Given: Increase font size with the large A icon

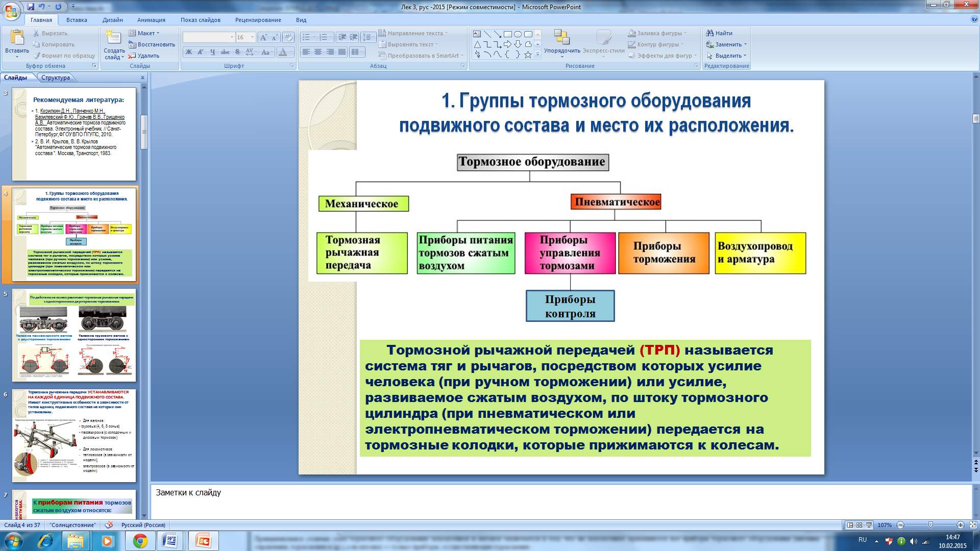Looking at the screenshot, I should (263, 37).
